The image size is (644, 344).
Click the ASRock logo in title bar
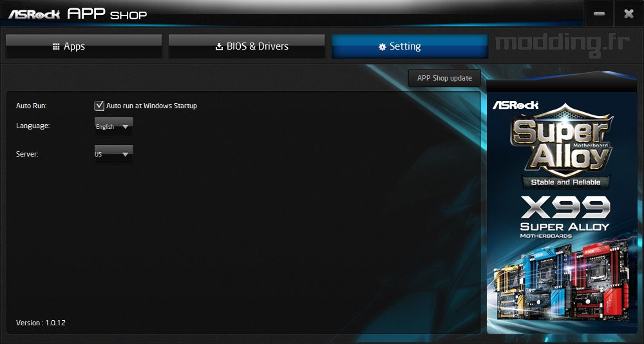click(x=34, y=14)
